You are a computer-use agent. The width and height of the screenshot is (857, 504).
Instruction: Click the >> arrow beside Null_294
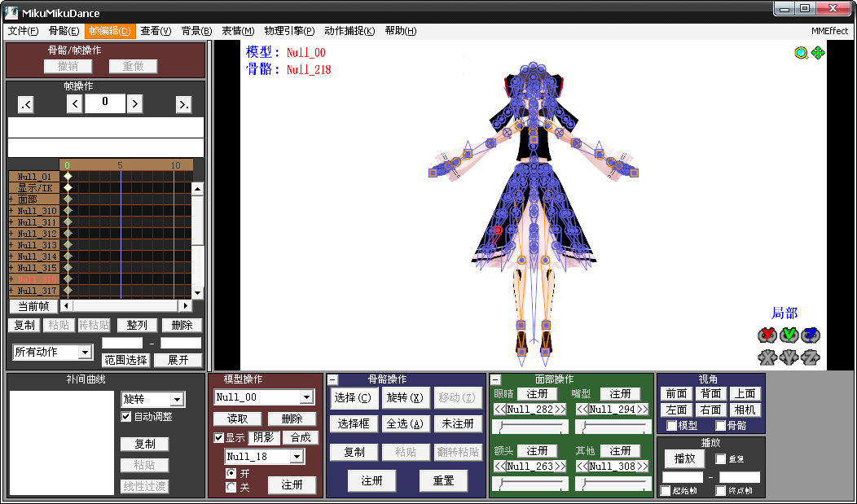point(642,409)
